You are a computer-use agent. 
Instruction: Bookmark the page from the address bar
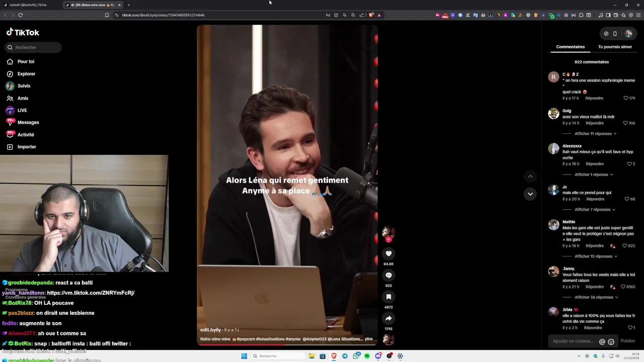pyautogui.click(x=107, y=15)
